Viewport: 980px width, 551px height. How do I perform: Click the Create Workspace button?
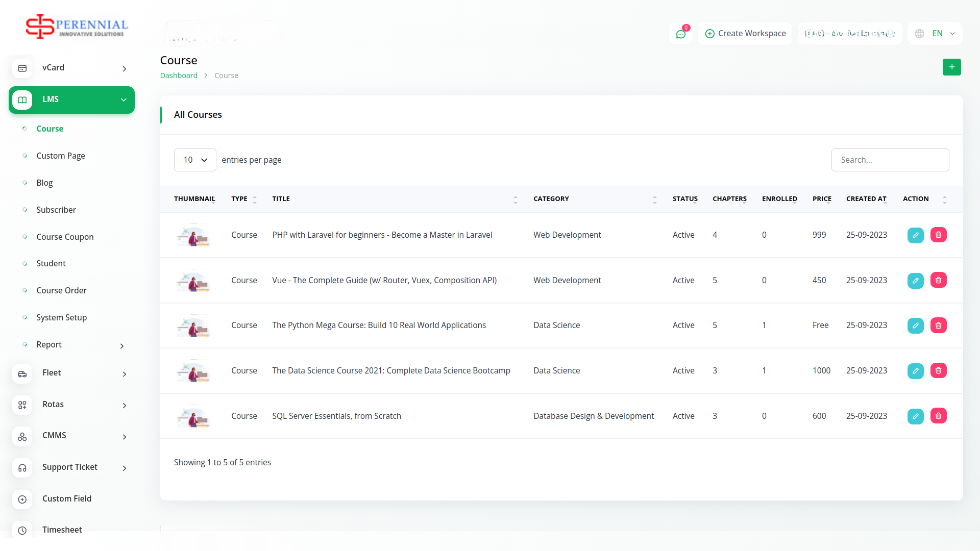click(x=745, y=34)
